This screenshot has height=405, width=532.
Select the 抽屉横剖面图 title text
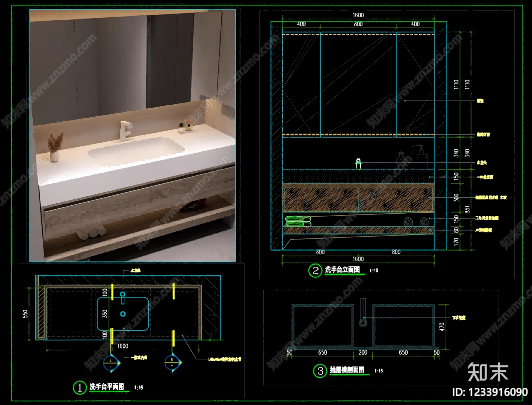(347, 370)
